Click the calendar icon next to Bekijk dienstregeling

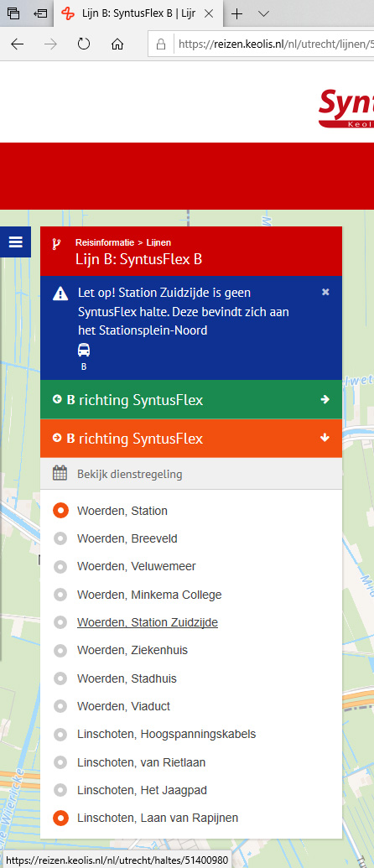coord(60,473)
